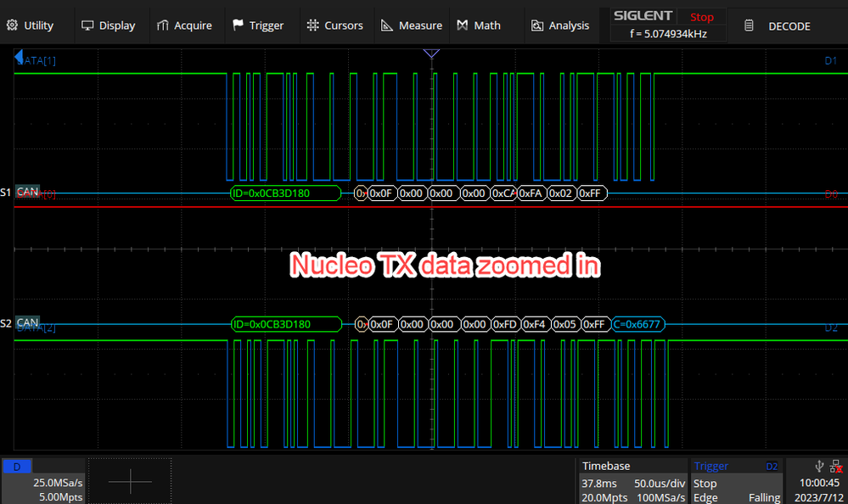Image resolution: width=848 pixels, height=504 pixels.
Task: Click the D2 trigger source tag
Action: tap(772, 466)
